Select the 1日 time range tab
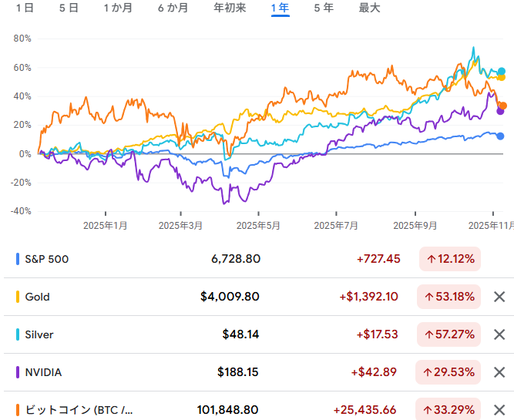Viewport: 514px width, 420px height. tap(25, 8)
